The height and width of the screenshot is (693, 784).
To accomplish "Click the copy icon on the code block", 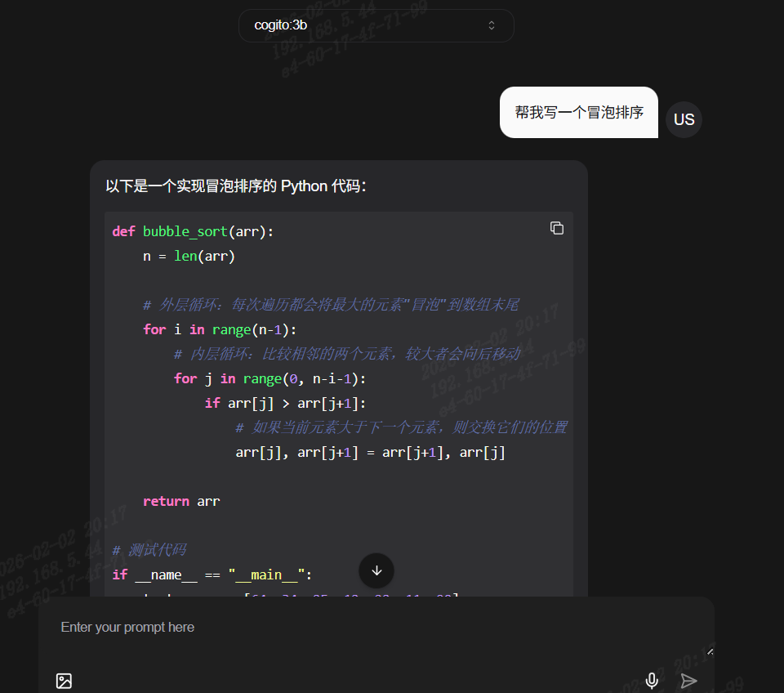I will (557, 228).
